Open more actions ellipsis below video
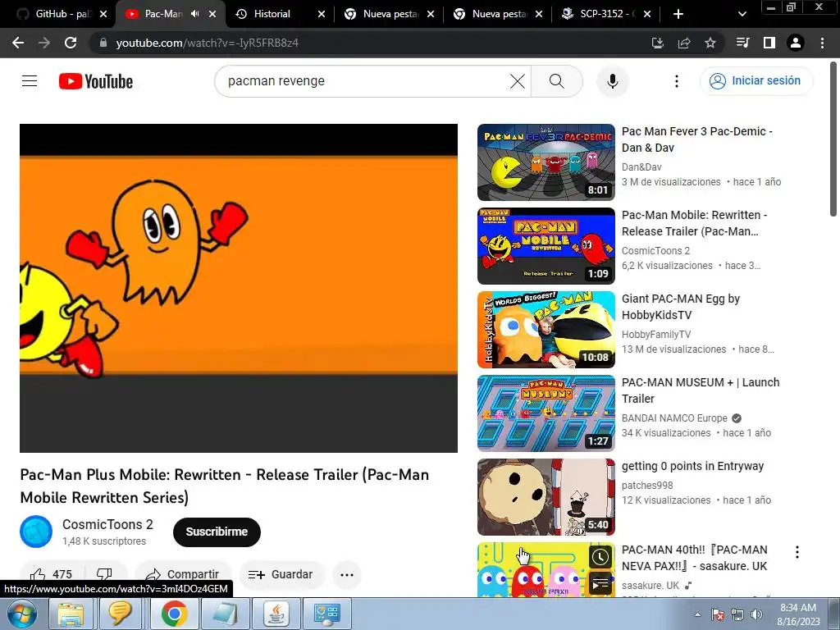840x630 pixels. (347, 575)
